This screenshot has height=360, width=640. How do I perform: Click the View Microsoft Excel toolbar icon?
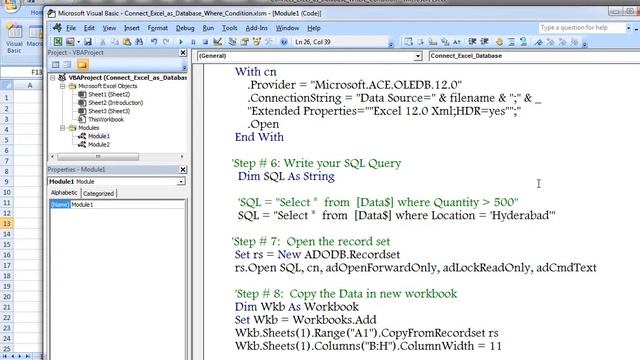point(58,42)
